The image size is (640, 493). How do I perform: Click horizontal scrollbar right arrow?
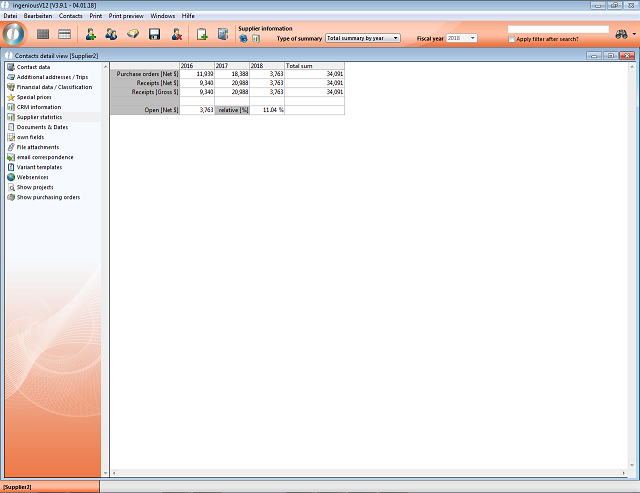point(623,473)
